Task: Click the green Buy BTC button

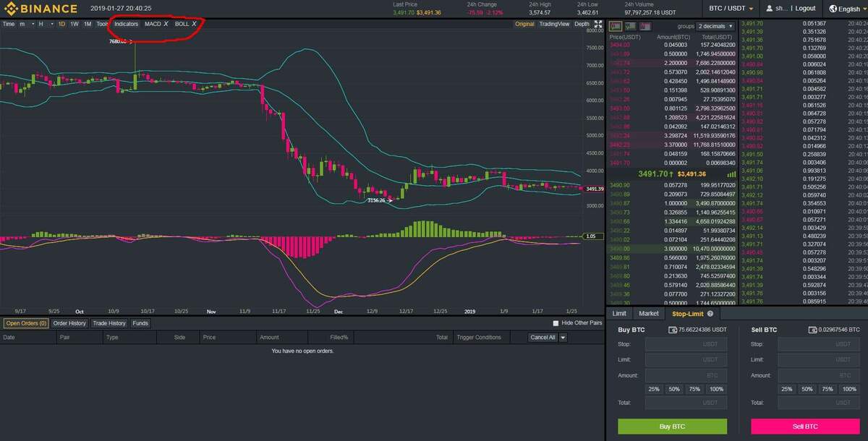Action: (672, 427)
